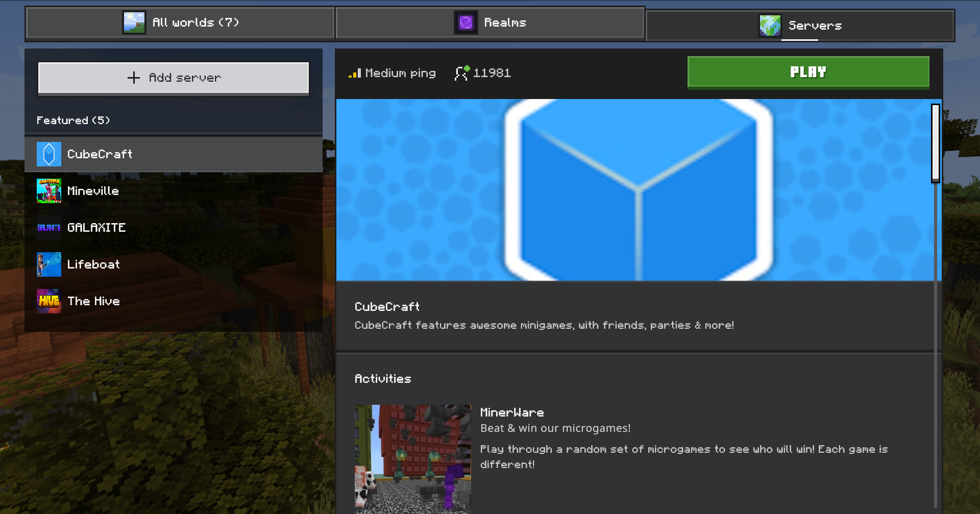The width and height of the screenshot is (980, 514).
Task: Click the Medium ping signal bars icon
Action: point(355,73)
